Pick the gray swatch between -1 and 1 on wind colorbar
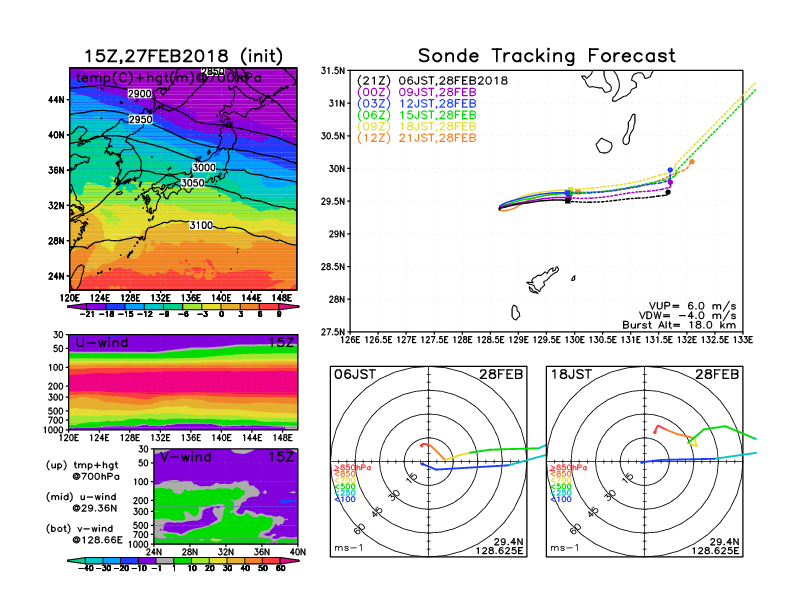Viewport: 792px width, 612px height. click(x=164, y=560)
